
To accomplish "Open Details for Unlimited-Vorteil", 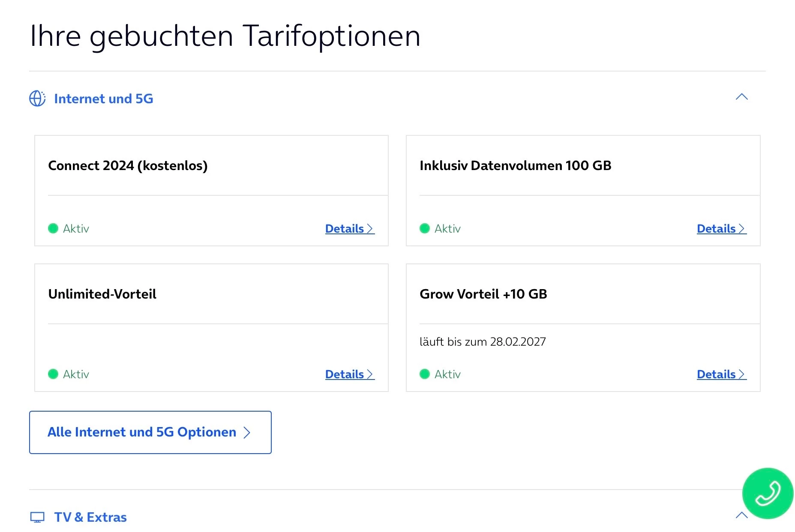I will pyautogui.click(x=349, y=374).
